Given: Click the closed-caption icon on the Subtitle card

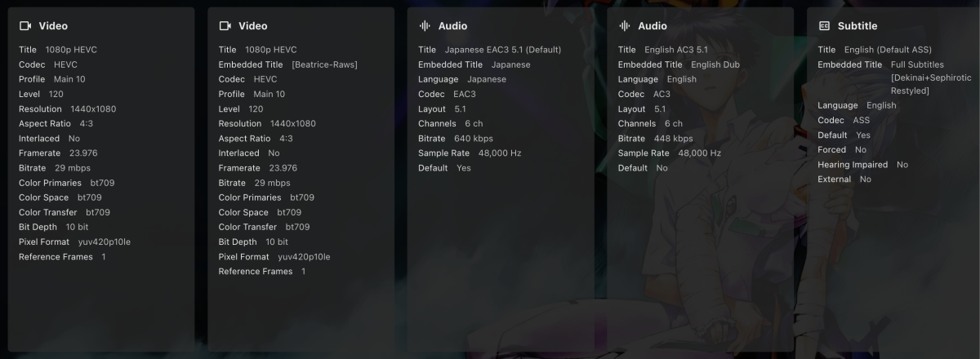Looking at the screenshot, I should tap(824, 26).
